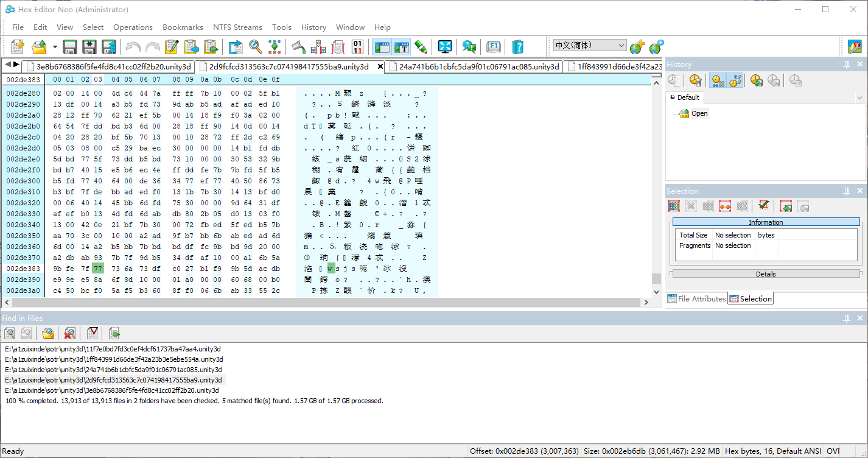
Task: Toggle the history branch view clock button
Action: pos(735,80)
